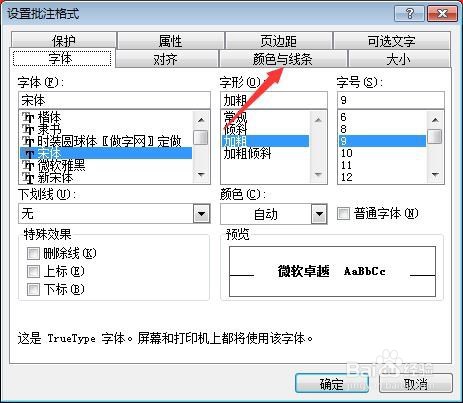Click up arrow of style list scrollbar
This screenshot has height=403, width=463.
pyautogui.click(x=318, y=120)
